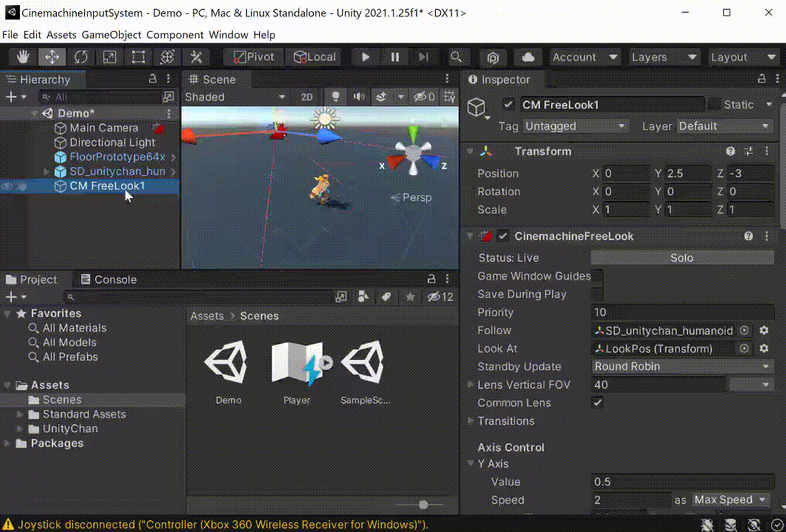Click the Step frame button

click(423, 57)
